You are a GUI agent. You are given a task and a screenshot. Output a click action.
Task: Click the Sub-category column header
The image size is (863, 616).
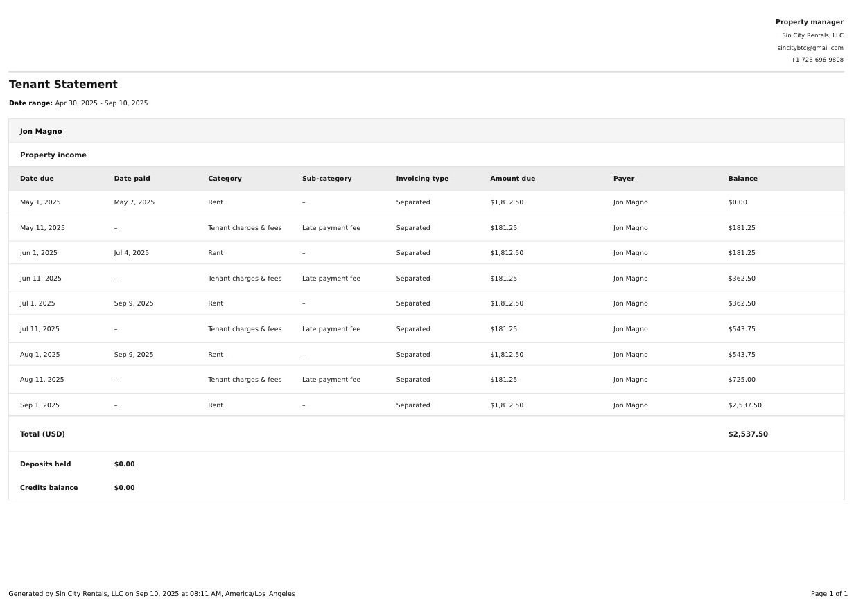point(326,179)
